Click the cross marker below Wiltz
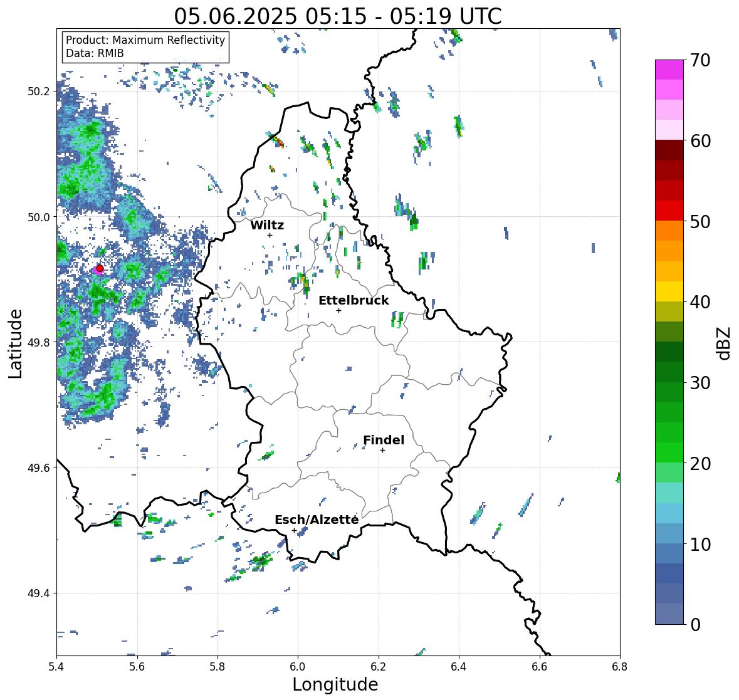The height and width of the screenshot is (700, 739). coord(270,235)
